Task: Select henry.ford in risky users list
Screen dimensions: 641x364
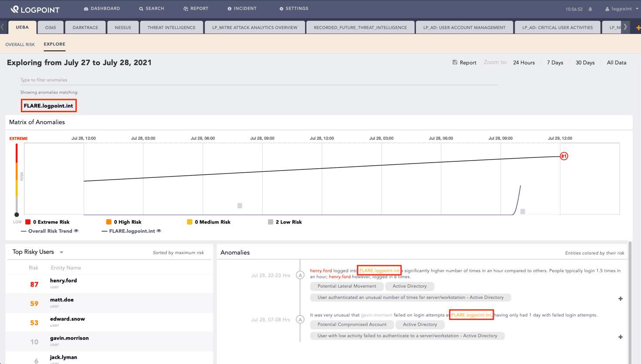Action: tap(109, 284)
